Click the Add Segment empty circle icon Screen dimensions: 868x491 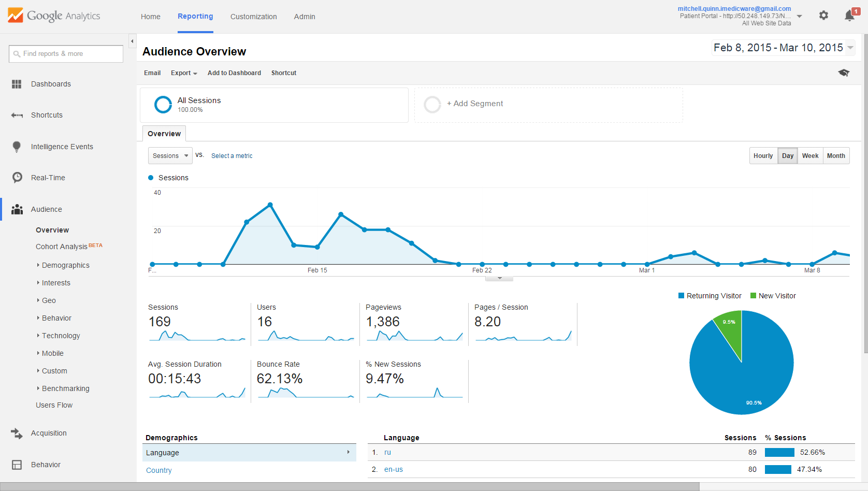tap(432, 105)
